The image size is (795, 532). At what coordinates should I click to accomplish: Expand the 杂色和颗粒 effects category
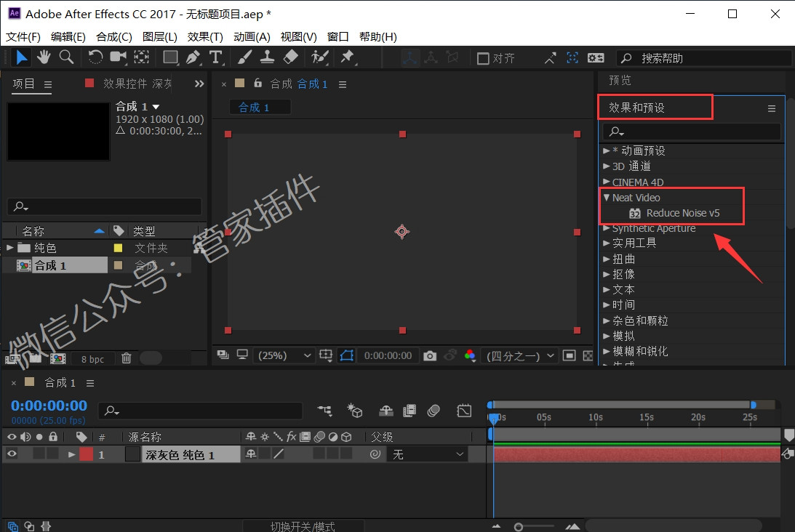click(640, 321)
